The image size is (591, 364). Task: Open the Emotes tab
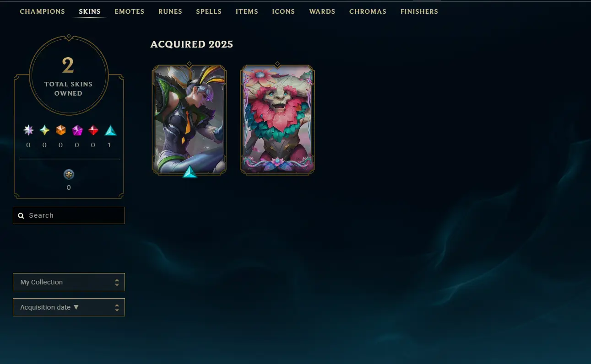coord(130,11)
